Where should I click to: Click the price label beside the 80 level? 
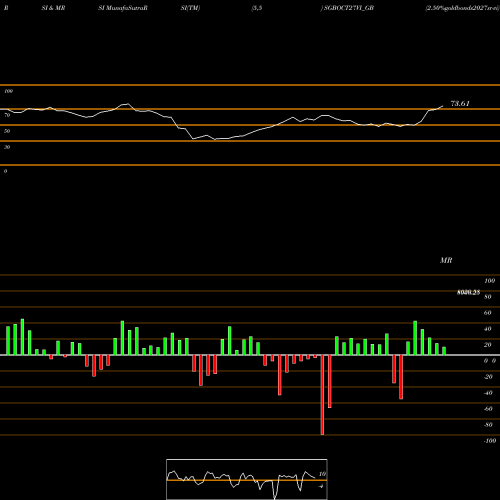[468, 293]
